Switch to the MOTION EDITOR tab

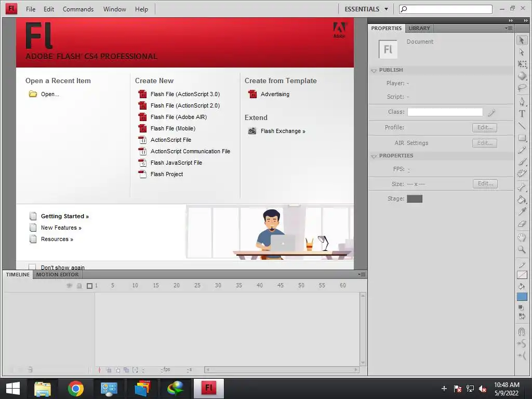coord(57,274)
